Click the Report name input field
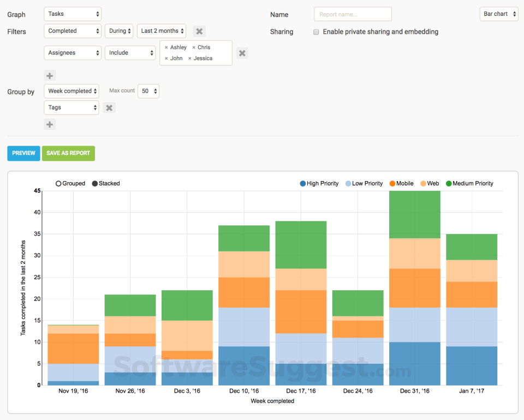Image resolution: width=524 pixels, height=420 pixels. (353, 14)
